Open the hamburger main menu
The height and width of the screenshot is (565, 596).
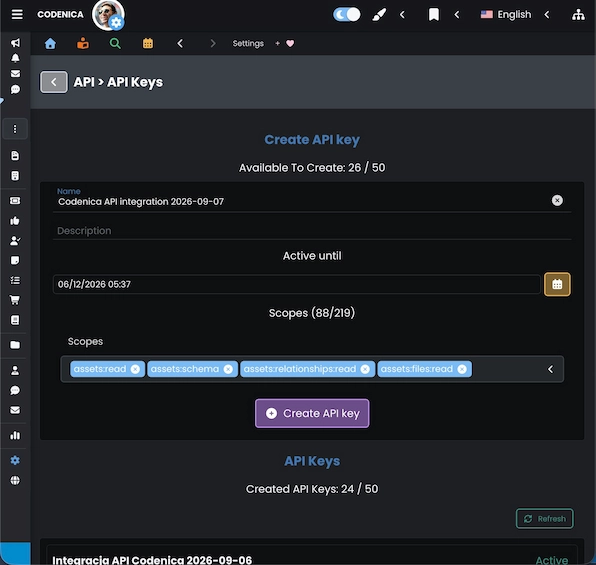click(17, 14)
